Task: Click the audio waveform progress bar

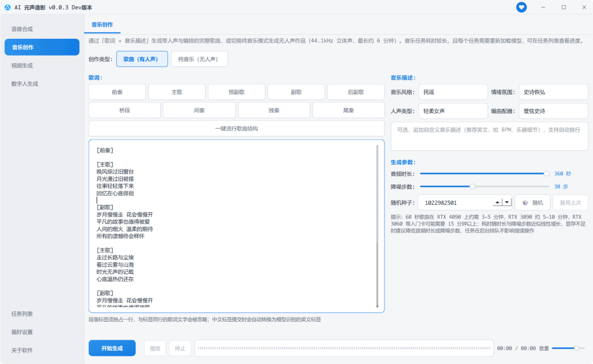Action: [x=344, y=348]
